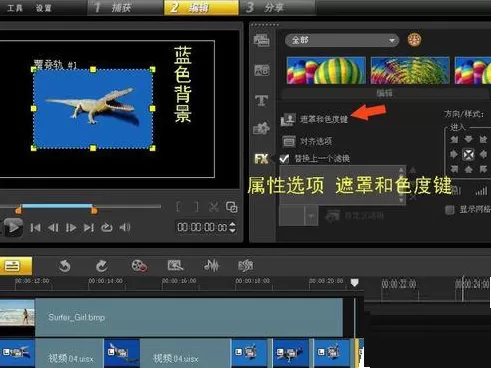
Task: Open the auto music icon
Action: (246, 266)
